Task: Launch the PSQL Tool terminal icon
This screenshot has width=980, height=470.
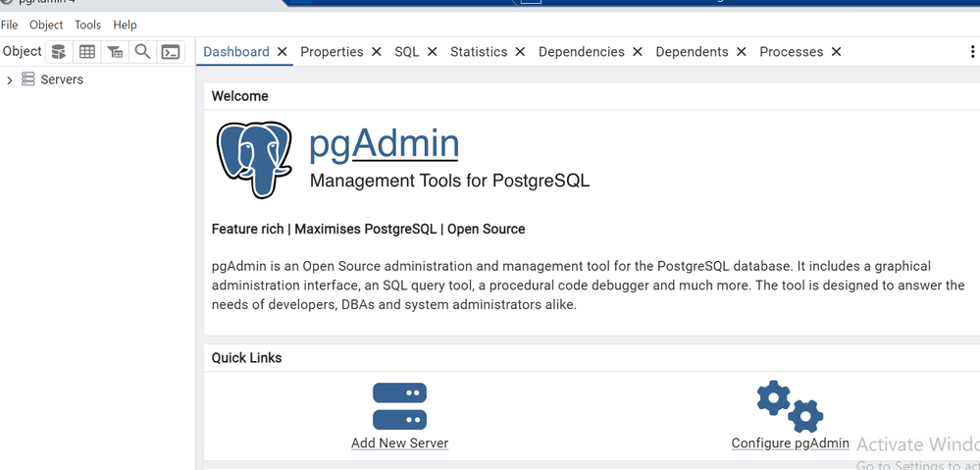Action: tap(171, 52)
